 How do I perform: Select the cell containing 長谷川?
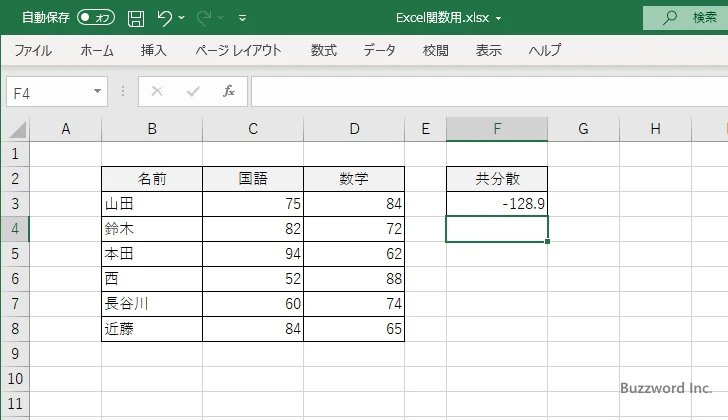152,304
